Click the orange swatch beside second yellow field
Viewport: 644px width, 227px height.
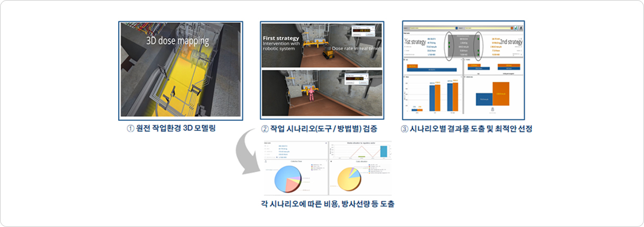pos(512,28)
